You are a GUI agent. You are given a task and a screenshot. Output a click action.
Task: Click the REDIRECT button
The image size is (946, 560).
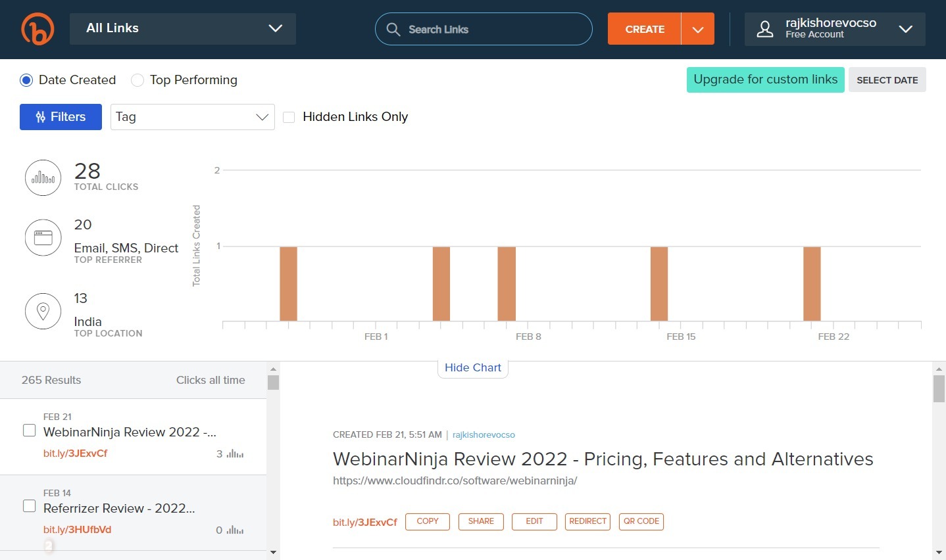coord(588,521)
